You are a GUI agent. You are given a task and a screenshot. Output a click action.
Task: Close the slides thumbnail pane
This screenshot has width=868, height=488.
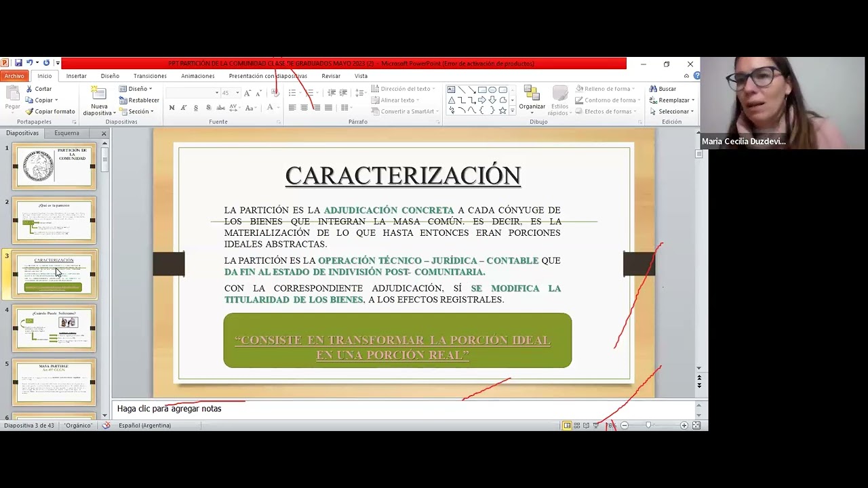[104, 134]
